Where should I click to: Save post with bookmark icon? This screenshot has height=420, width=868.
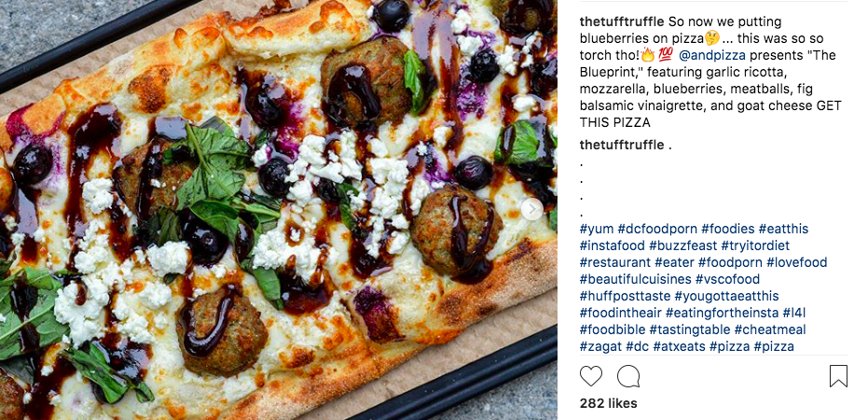pyautogui.click(x=838, y=376)
